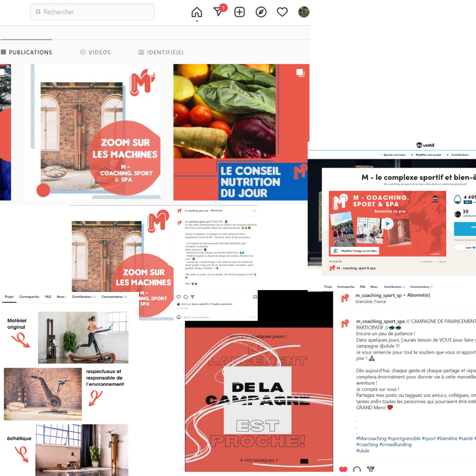This screenshot has width=476, height=476.
Task: Open FAQ tab under the Ulule project card
Action: coord(363,286)
